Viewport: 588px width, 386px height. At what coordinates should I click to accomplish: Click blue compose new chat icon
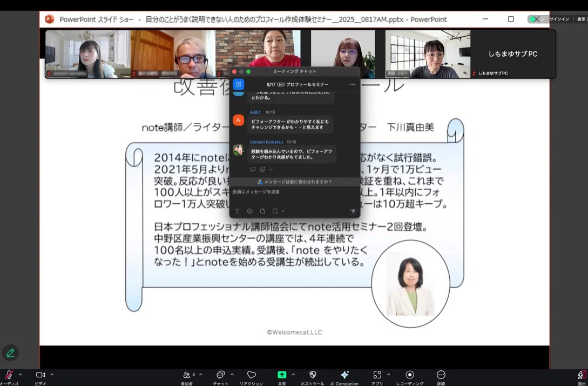pos(239,84)
